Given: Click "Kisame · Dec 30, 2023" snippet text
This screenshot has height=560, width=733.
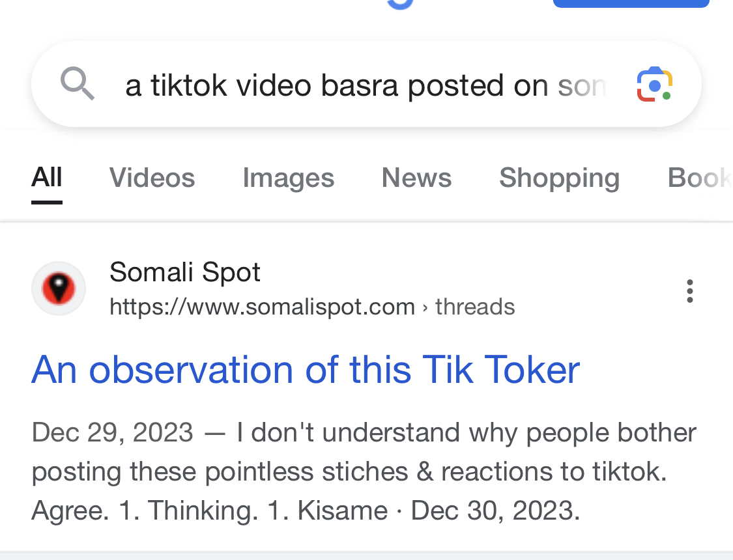Looking at the screenshot, I should click(439, 510).
